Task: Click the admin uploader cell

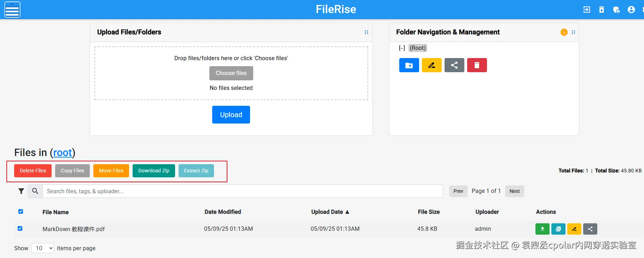Action: [x=483, y=229]
